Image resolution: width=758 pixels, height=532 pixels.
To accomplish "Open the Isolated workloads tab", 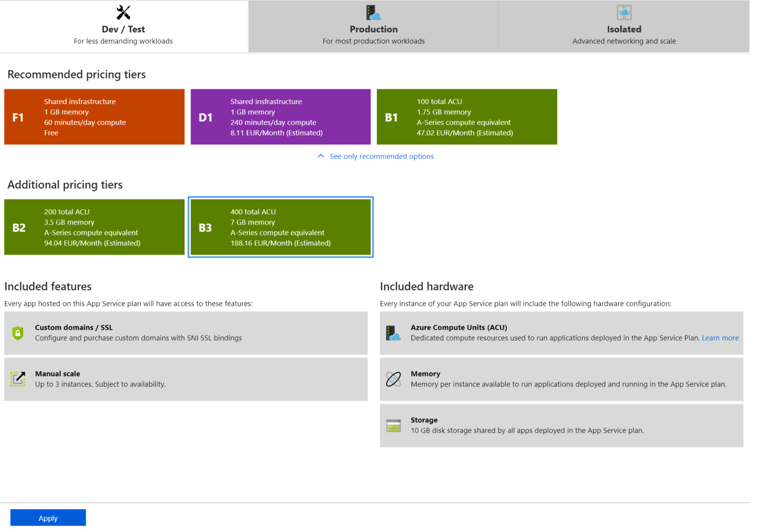I will coord(624,27).
